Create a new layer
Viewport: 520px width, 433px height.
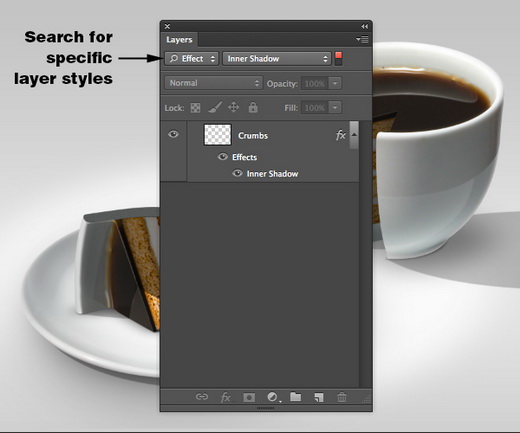pos(319,397)
